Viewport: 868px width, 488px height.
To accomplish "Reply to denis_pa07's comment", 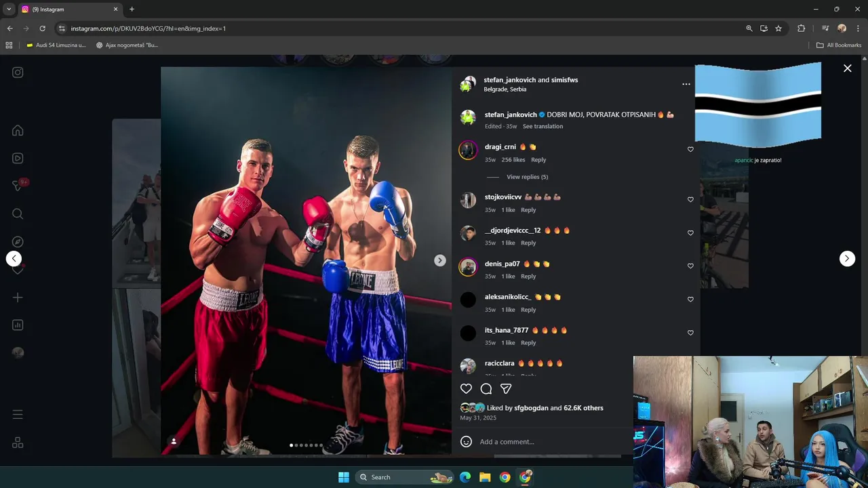I will (x=528, y=277).
